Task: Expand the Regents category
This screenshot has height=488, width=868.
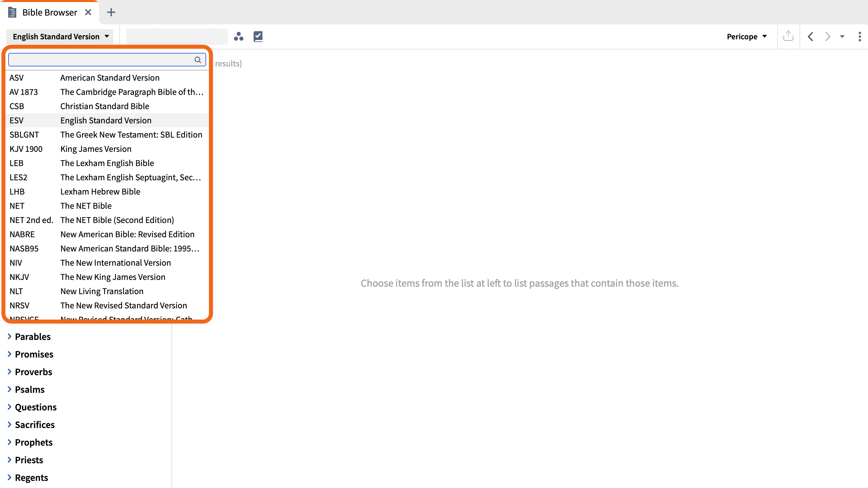Action: coord(9,477)
